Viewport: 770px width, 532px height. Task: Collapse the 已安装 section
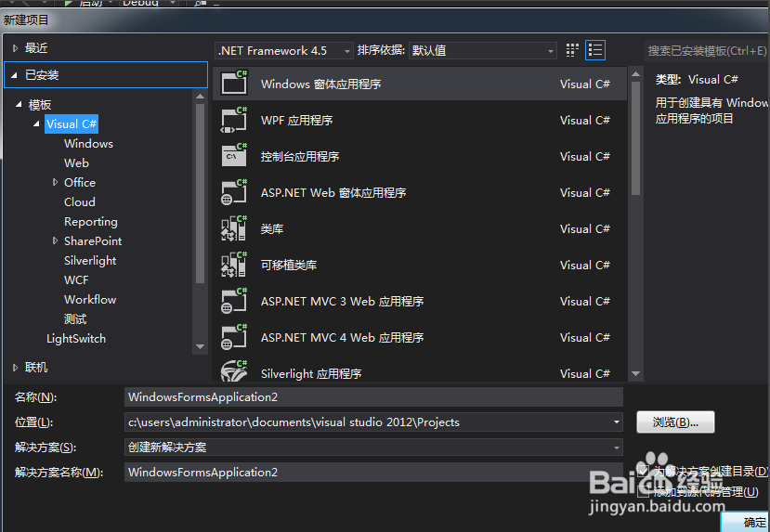pos(14,75)
